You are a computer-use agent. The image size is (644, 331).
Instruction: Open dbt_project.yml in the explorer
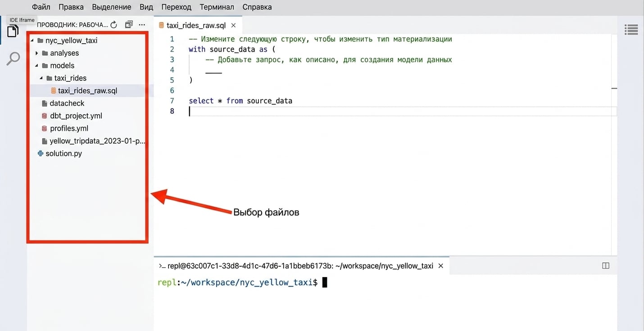click(x=76, y=116)
